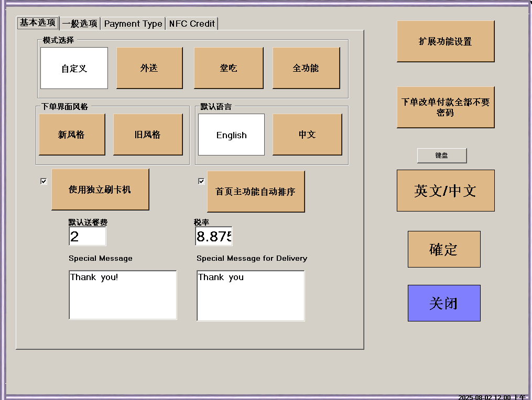Select the 堂吃 dine-in mode
The height and width of the screenshot is (400, 532).
pyautogui.click(x=228, y=68)
